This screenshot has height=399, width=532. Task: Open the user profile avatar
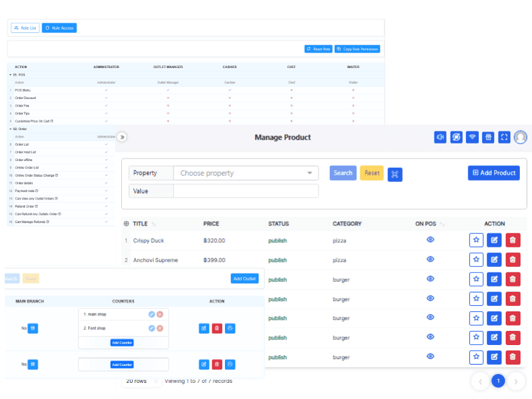point(521,137)
